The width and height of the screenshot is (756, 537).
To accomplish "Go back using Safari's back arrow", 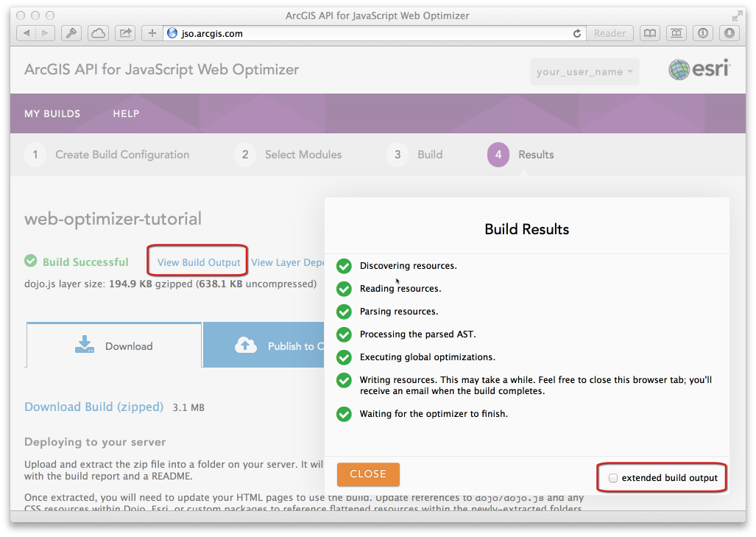I will coord(26,33).
